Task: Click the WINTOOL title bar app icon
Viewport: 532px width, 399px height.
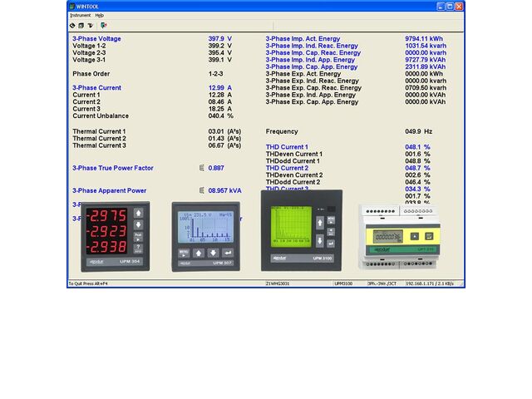Action: click(x=72, y=6)
